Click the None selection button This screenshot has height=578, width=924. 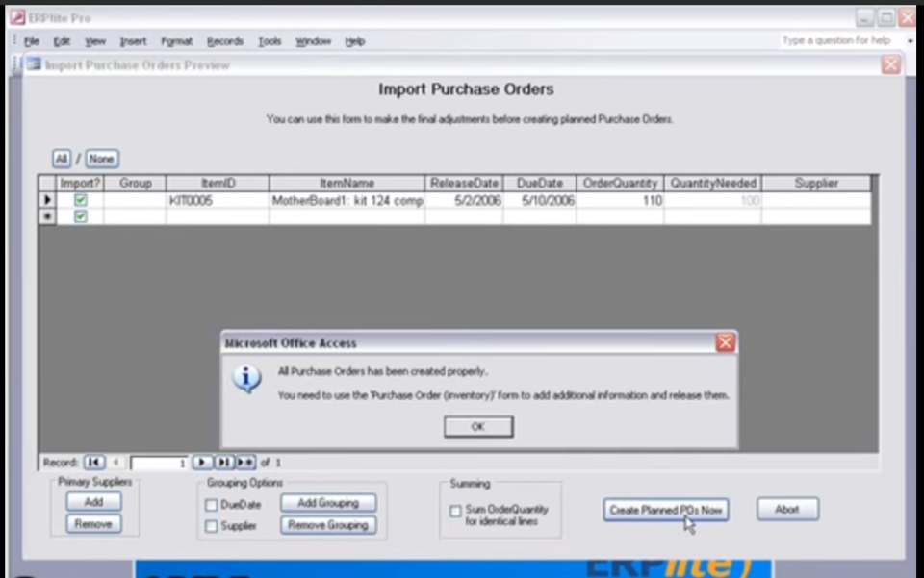click(x=101, y=159)
